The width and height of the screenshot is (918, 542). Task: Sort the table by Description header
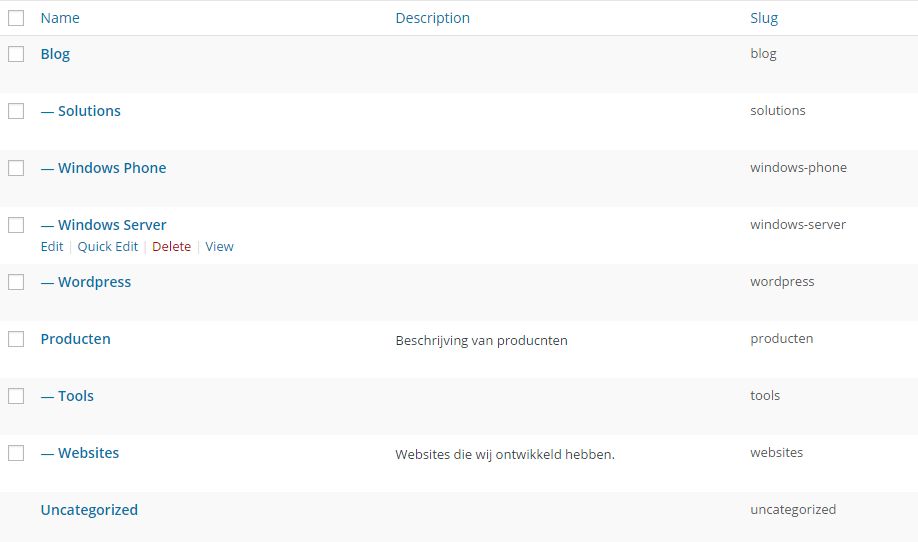point(433,18)
